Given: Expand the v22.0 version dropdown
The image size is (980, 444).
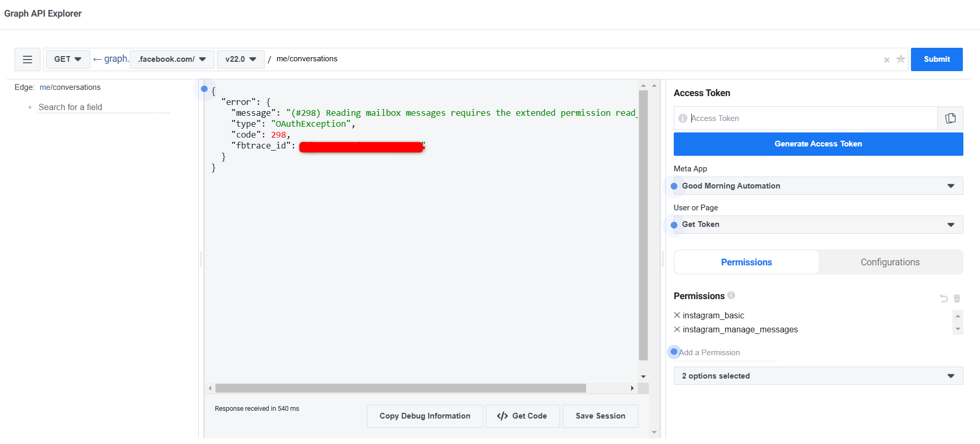Looking at the screenshot, I should coord(241,59).
